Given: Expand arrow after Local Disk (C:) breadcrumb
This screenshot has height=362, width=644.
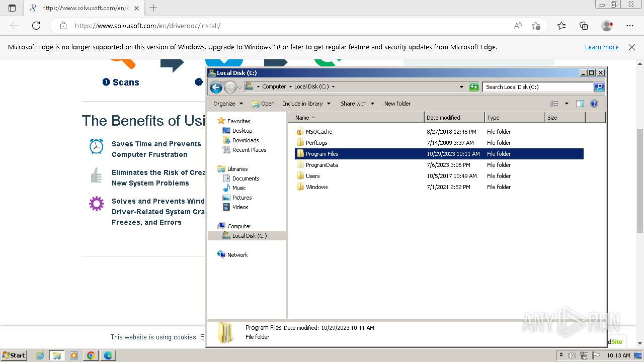Looking at the screenshot, I should coord(333,86).
